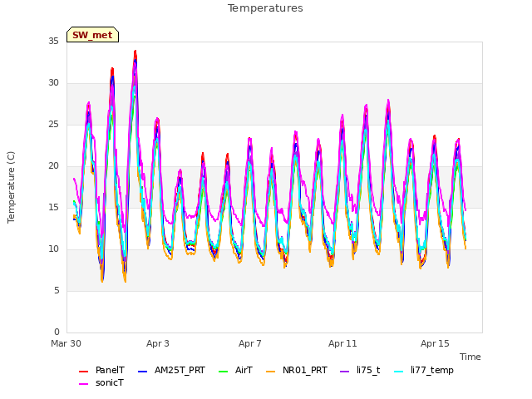Click the 30 y-axis tick label

[53, 83]
